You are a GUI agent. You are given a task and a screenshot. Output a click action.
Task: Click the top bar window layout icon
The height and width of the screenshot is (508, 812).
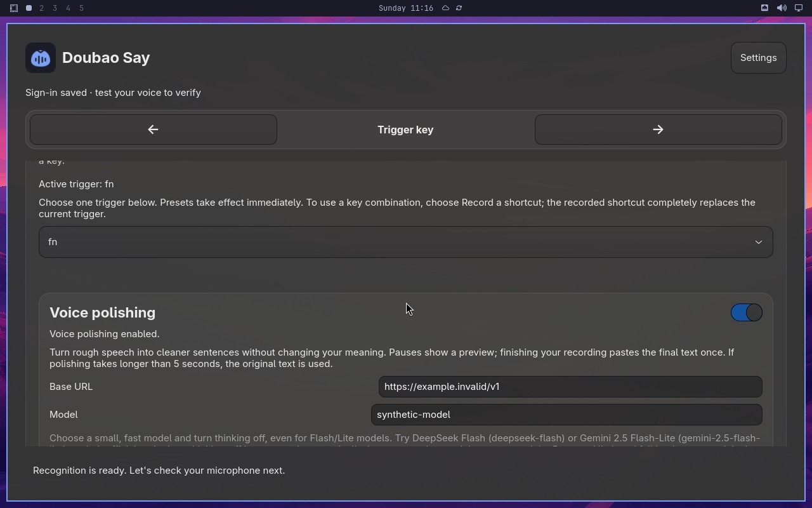14,8
